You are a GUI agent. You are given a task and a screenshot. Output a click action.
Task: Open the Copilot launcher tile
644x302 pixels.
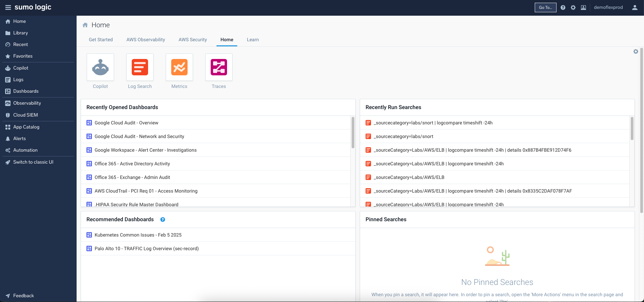point(100,67)
